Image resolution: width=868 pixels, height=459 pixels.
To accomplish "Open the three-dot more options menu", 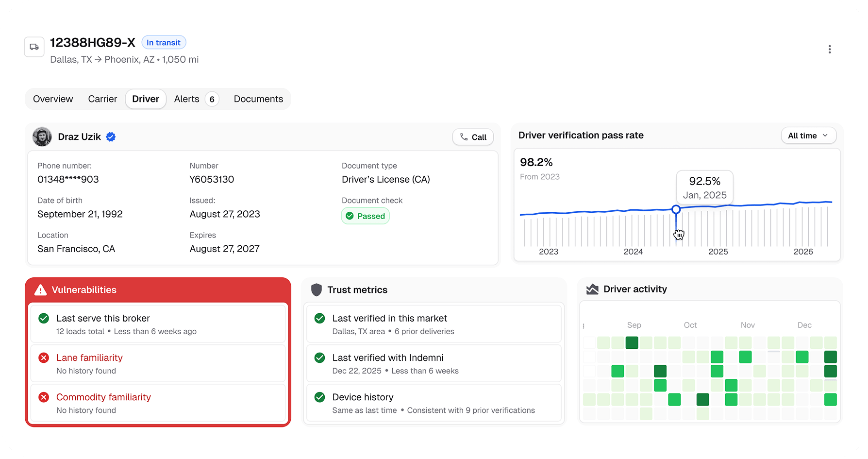I will [830, 49].
